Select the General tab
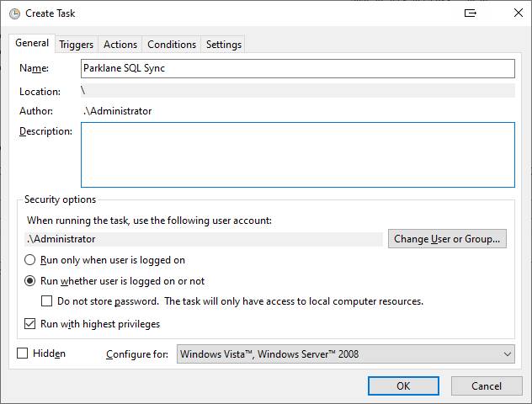The width and height of the screenshot is (532, 404). (32, 43)
